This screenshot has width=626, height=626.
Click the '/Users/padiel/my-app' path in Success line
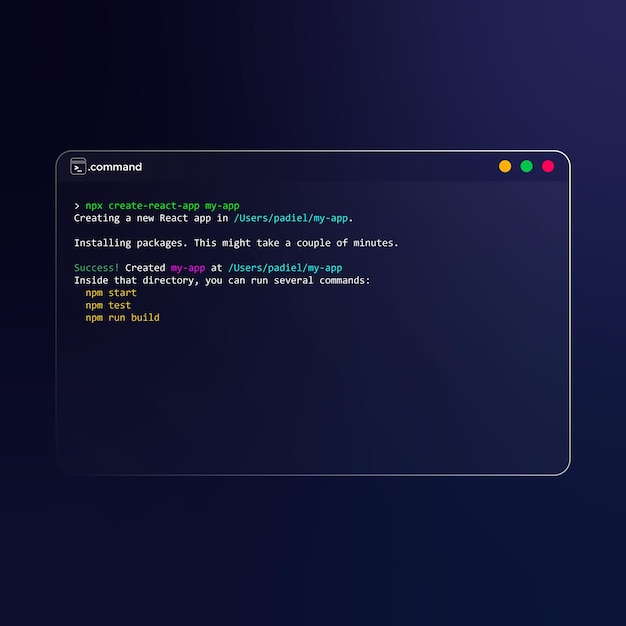(285, 268)
